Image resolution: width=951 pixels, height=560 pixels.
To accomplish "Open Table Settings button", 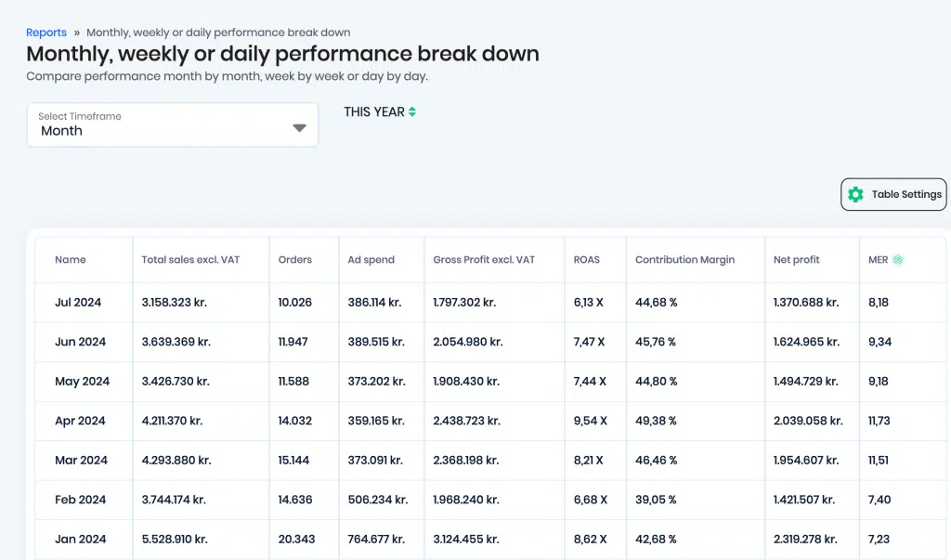I will tap(893, 194).
